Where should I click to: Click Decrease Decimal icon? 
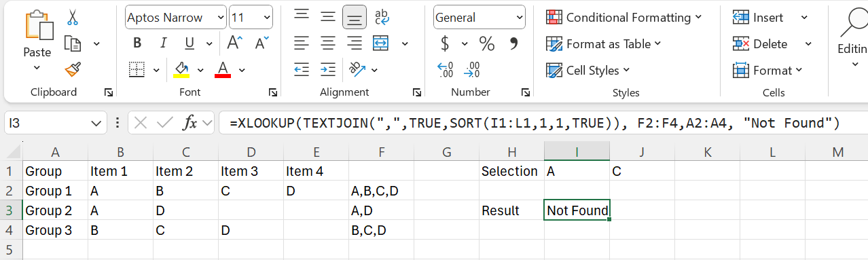[472, 69]
